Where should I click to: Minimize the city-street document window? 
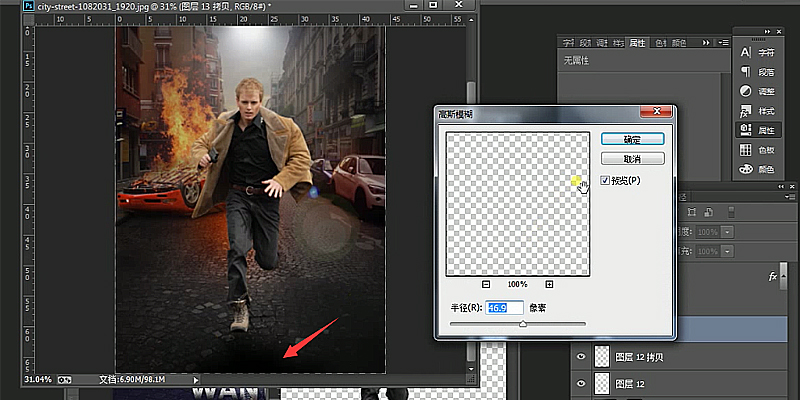(412, 5)
